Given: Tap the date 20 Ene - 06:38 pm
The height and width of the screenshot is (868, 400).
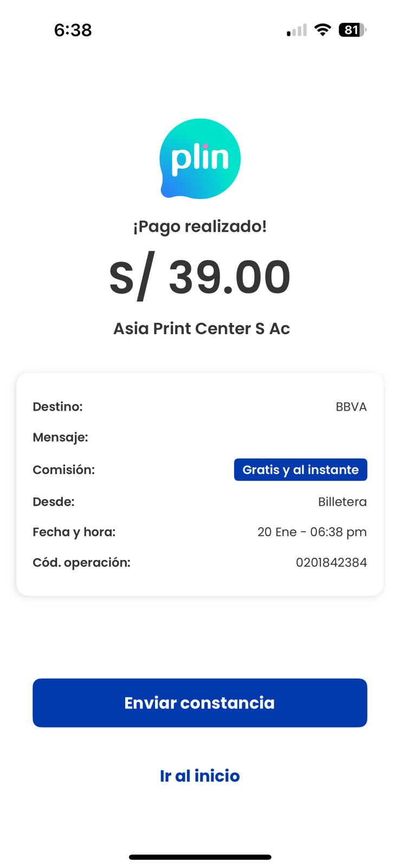Looking at the screenshot, I should coord(312,532).
